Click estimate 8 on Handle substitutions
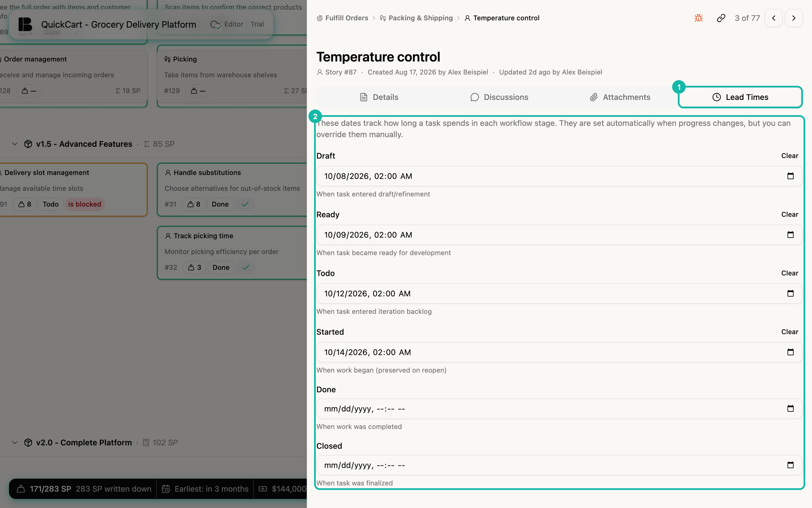The height and width of the screenshot is (508, 812). [194, 204]
